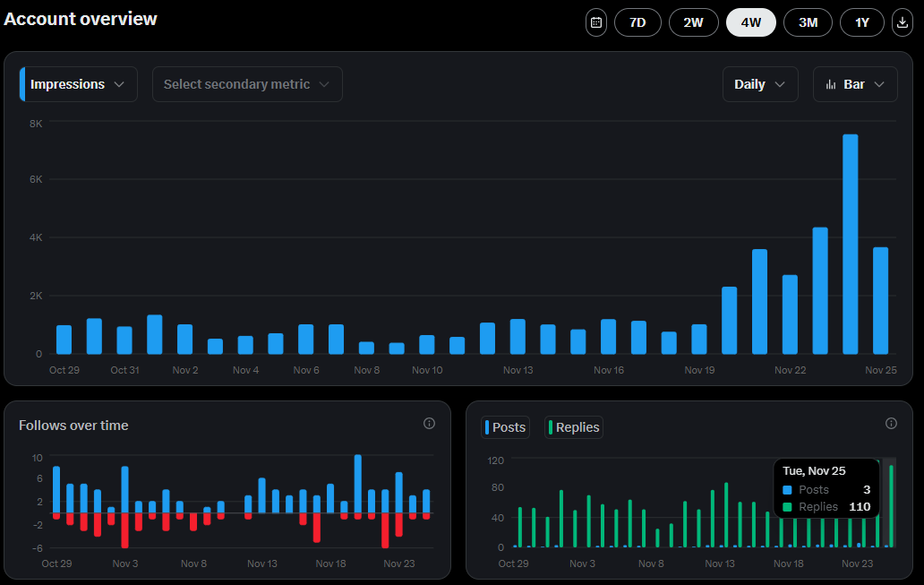Click the 8K label on impressions y-axis

tap(36, 124)
